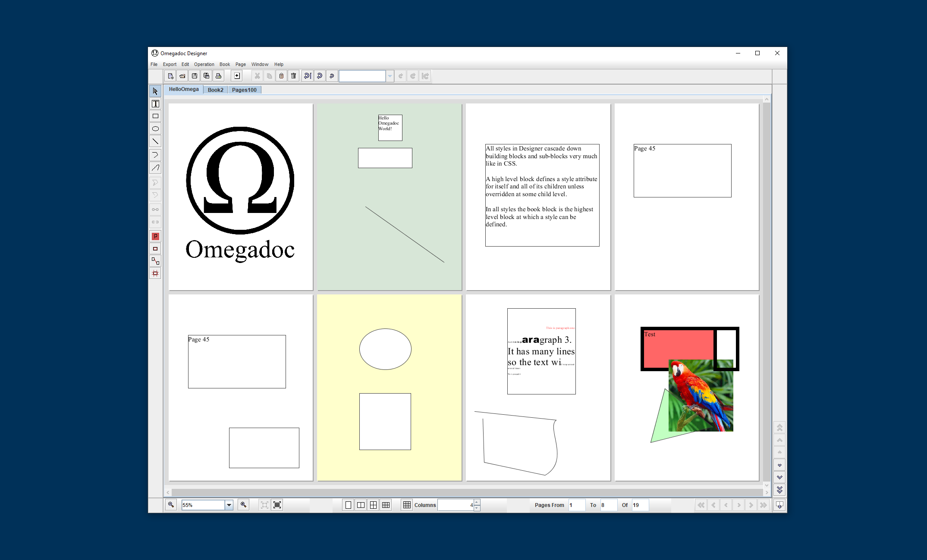Click the Save Document floppy icon
The width and height of the screenshot is (927, 560).
(195, 76)
